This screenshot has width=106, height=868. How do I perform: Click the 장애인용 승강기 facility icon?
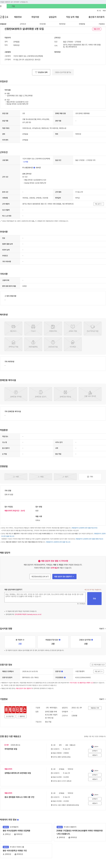(41, 394)
